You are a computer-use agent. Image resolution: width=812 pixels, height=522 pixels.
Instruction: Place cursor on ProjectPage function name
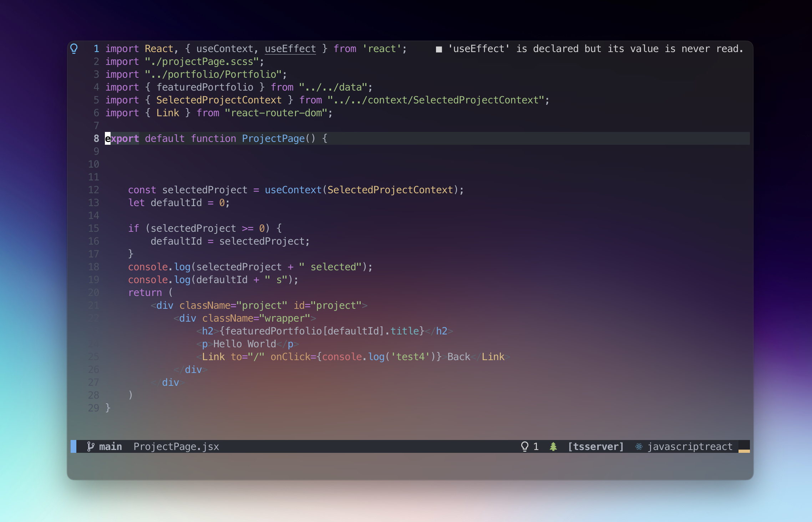click(273, 138)
